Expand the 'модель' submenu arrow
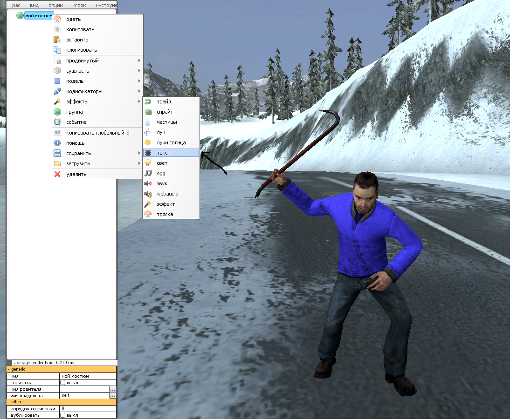510x420 pixels. (139, 81)
